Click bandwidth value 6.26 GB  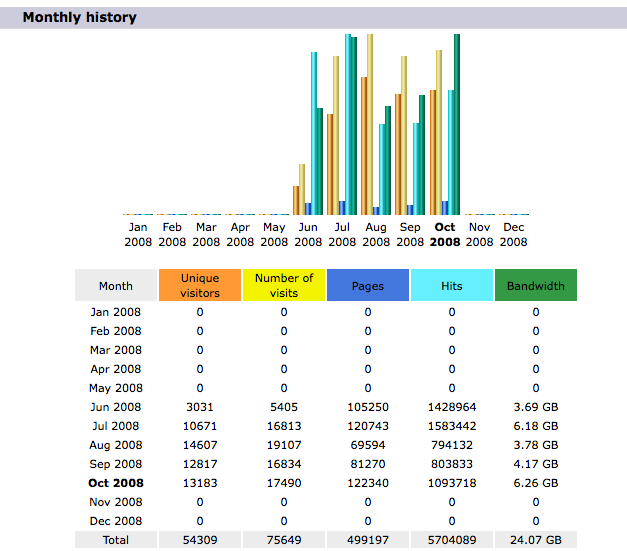click(x=536, y=483)
